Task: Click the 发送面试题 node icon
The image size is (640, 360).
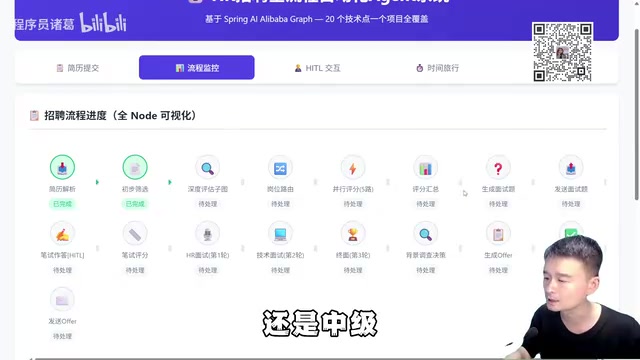Action: pos(571,168)
